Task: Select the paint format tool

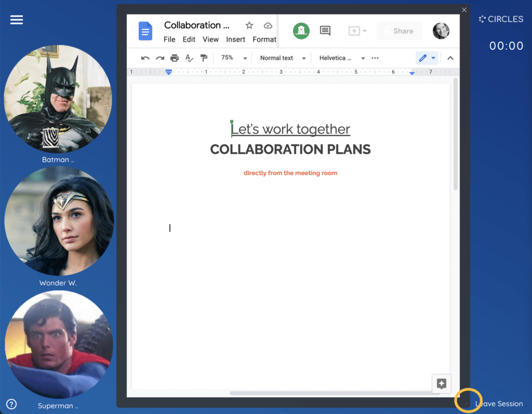Action: pos(204,58)
